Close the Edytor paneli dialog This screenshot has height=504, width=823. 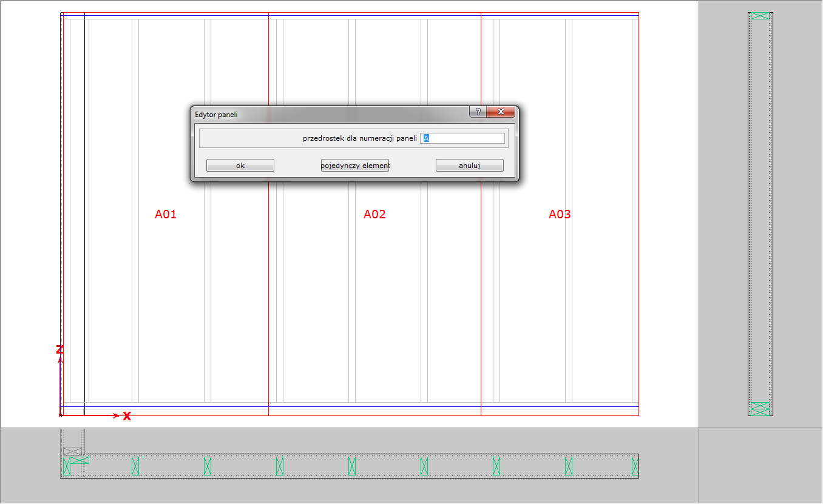[501, 112]
